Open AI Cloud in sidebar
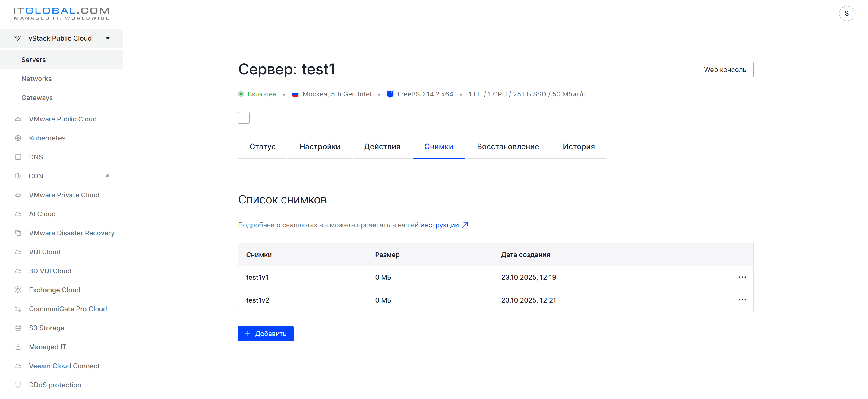The height and width of the screenshot is (399, 868). 42,214
